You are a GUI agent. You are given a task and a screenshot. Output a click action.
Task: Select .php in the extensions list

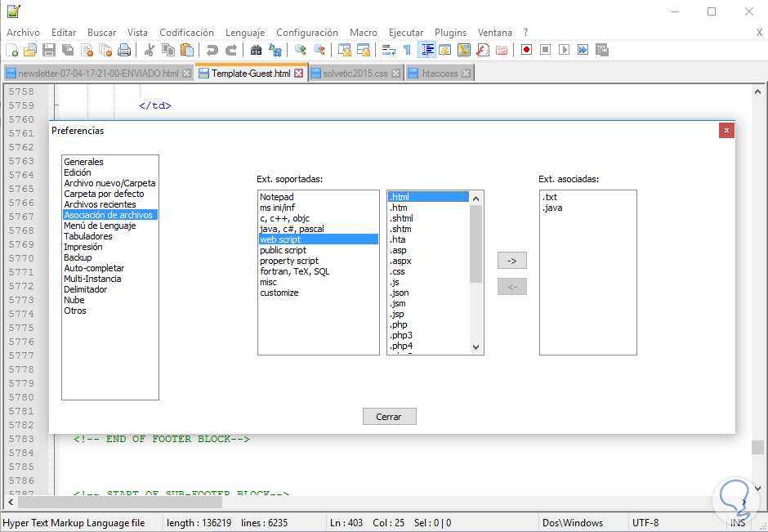pyautogui.click(x=399, y=324)
